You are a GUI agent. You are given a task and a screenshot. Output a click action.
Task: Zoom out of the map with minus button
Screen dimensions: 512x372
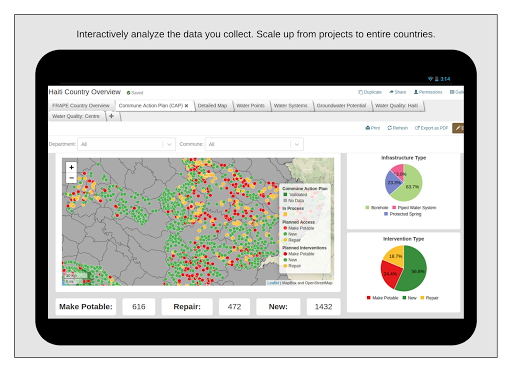coord(71,178)
